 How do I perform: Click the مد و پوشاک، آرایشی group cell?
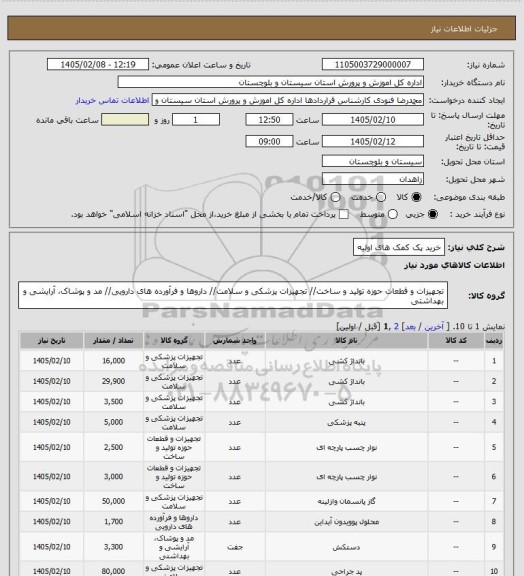tap(174, 547)
